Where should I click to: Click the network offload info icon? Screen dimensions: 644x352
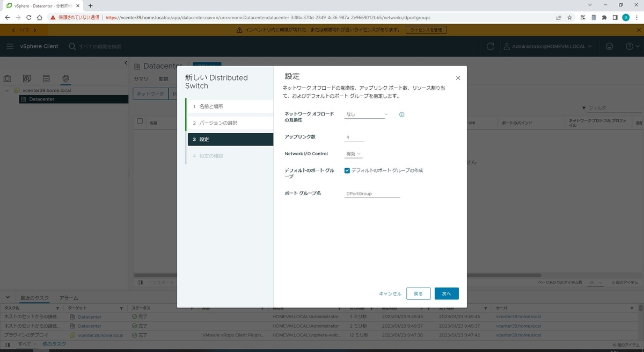coord(401,114)
